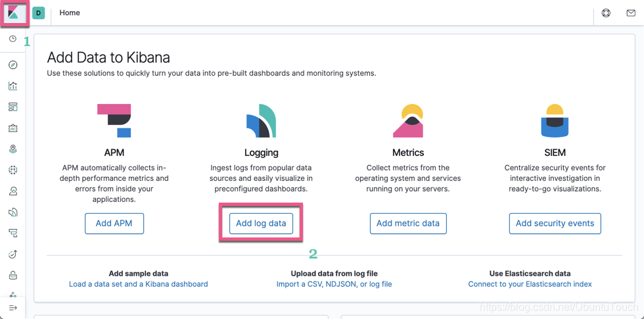
Task: Open the Recently viewed clock icon
Action: (x=12, y=39)
